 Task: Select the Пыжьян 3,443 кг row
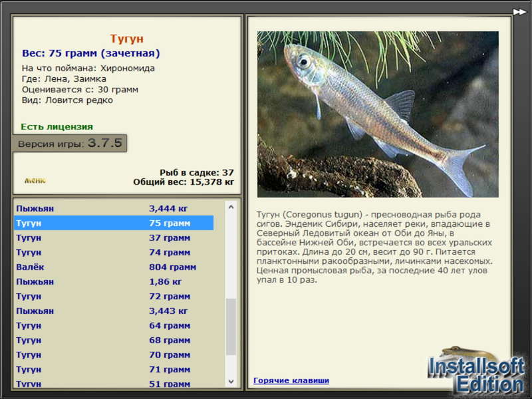(114, 311)
